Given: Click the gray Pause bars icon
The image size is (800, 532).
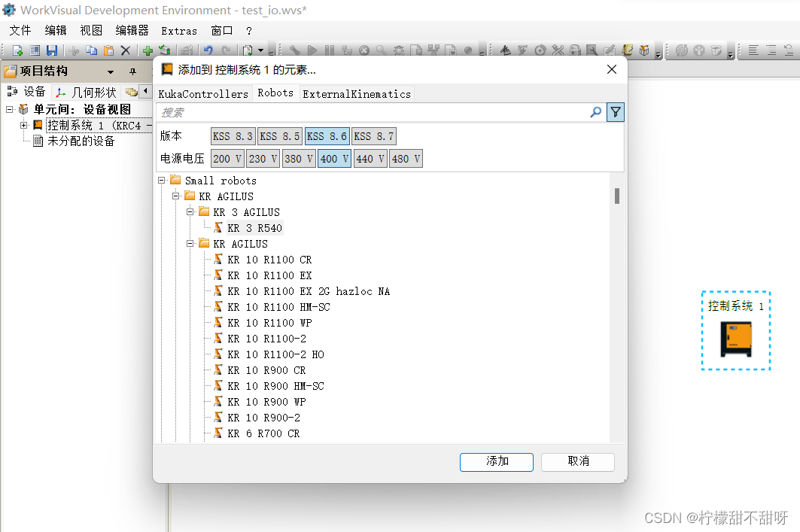Looking at the screenshot, I should [x=330, y=50].
